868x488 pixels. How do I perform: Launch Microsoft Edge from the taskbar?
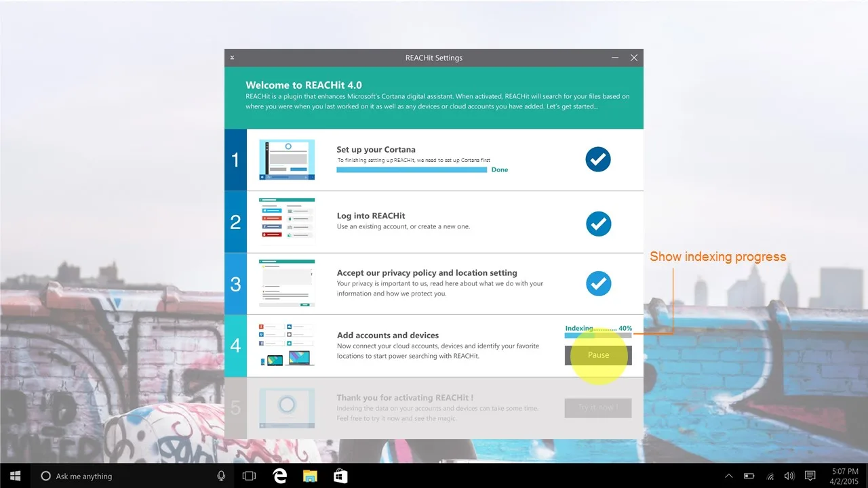(x=279, y=476)
